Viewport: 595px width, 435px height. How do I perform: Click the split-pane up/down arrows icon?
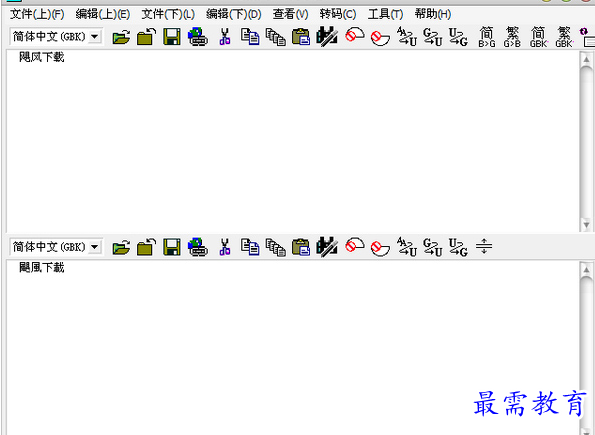coord(484,246)
